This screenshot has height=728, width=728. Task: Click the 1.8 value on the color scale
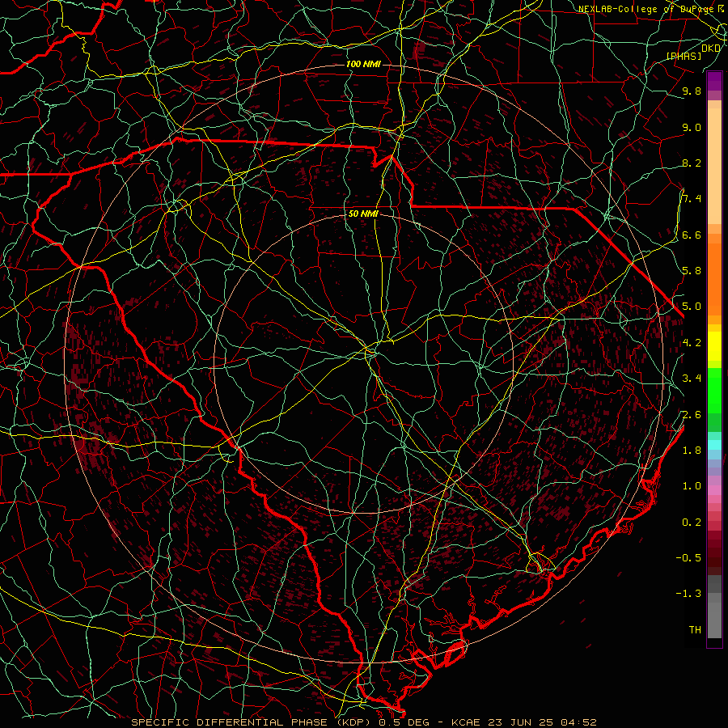(x=692, y=451)
